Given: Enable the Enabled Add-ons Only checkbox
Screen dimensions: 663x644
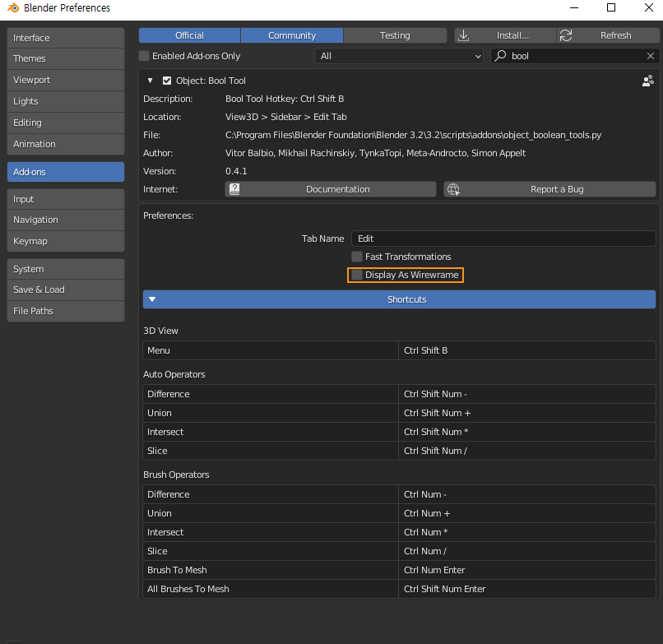Looking at the screenshot, I should pos(144,56).
